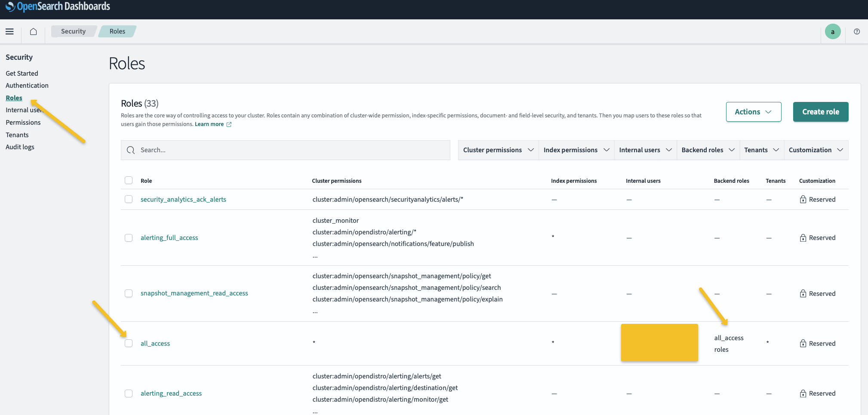Expand the Actions dropdown
Viewport: 868px width, 415px height.
(x=753, y=112)
